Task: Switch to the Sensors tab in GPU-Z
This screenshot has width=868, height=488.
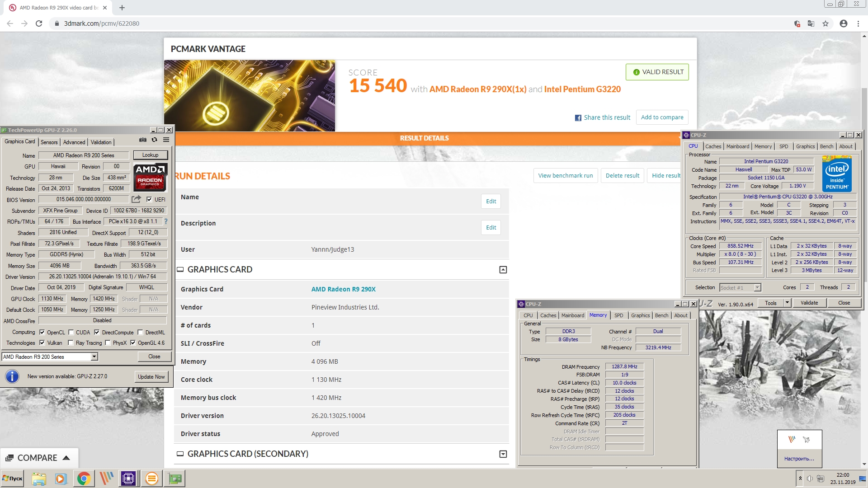Action: [x=49, y=142]
